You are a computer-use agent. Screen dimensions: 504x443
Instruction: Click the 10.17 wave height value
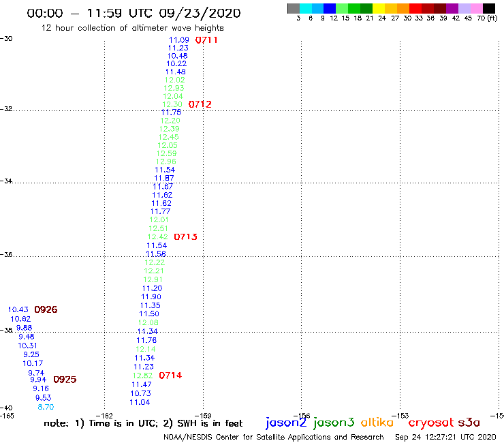pyautogui.click(x=33, y=363)
